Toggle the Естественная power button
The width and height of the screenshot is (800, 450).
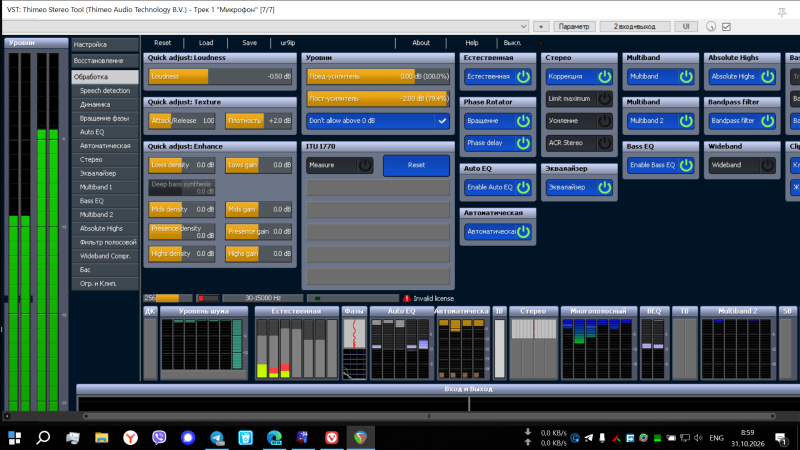pos(523,77)
